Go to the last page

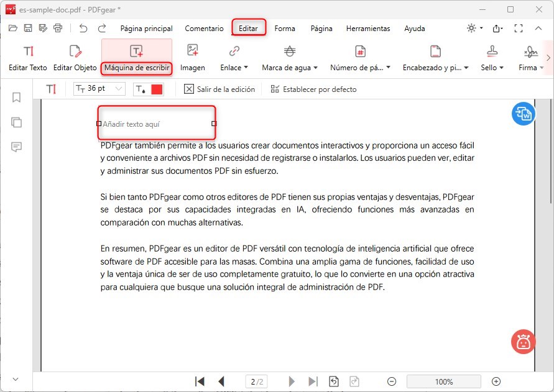point(313,381)
